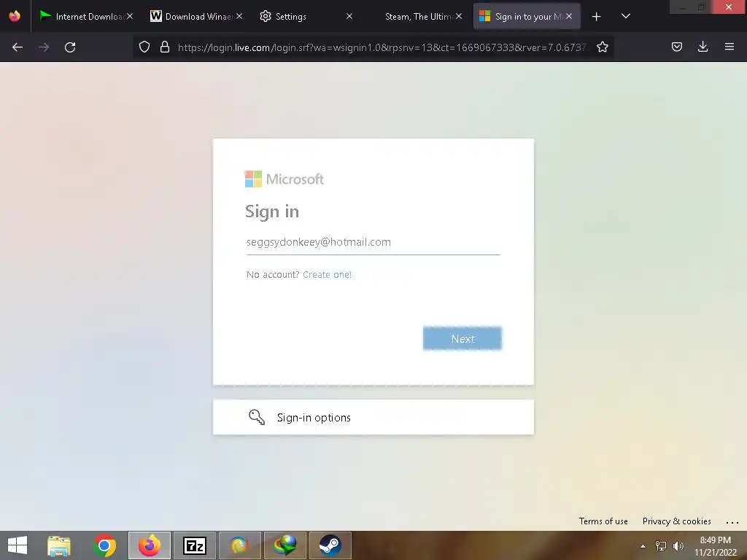747x560 pixels.
Task: Close the Internet Download tab
Action: [x=130, y=16]
